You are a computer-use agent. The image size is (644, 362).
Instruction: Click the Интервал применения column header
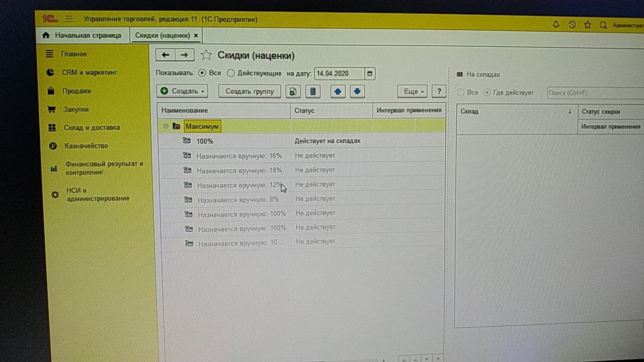click(x=409, y=110)
